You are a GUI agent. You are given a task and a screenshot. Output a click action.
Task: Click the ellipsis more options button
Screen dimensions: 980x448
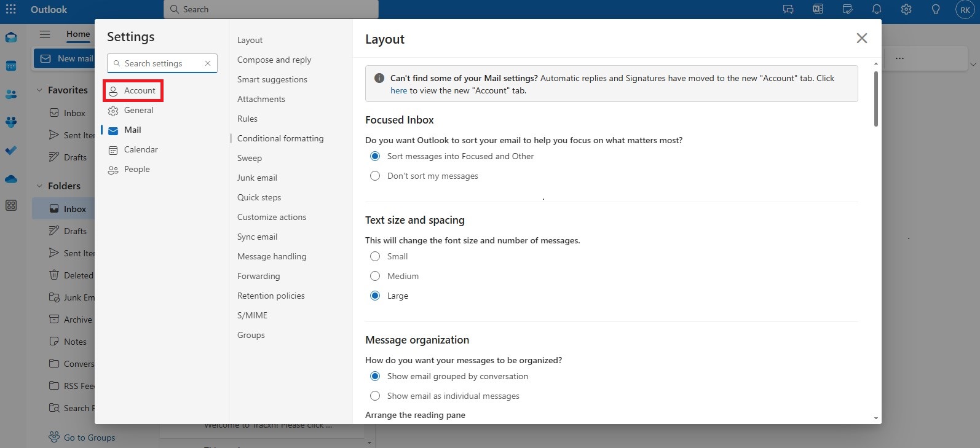click(x=899, y=58)
